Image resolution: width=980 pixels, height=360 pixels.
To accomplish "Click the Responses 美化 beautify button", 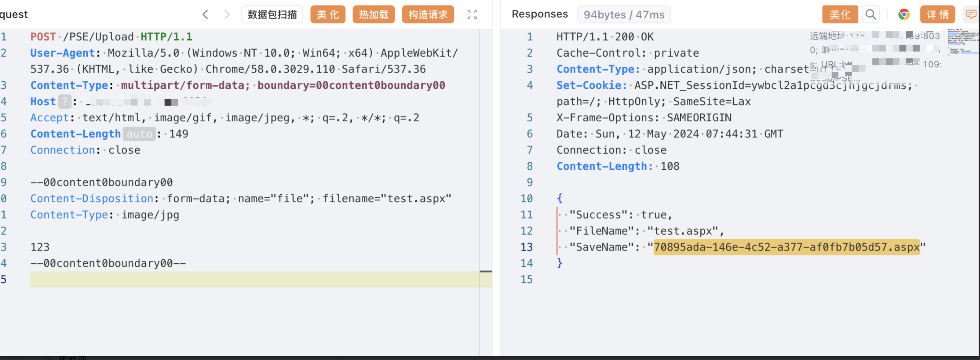I will [839, 15].
